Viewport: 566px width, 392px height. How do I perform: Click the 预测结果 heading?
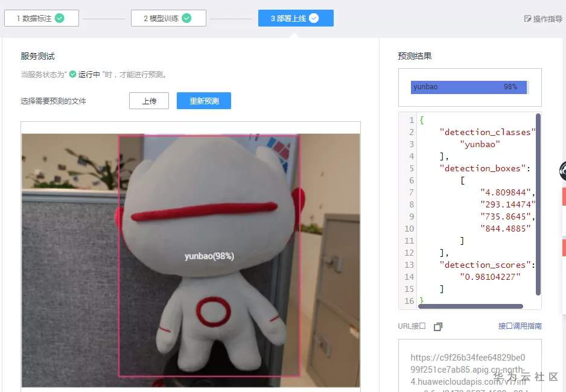(x=415, y=56)
